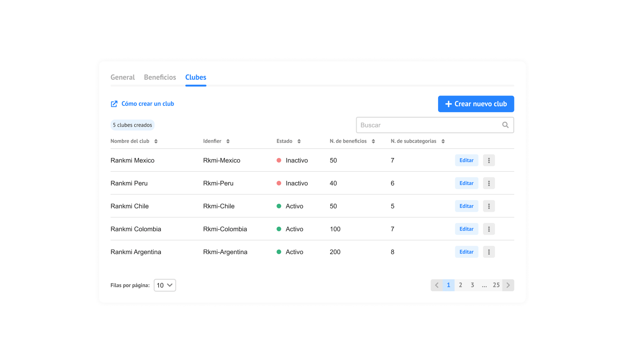The image size is (625, 364).
Task: Go to page 25 in pagination
Action: click(x=496, y=285)
